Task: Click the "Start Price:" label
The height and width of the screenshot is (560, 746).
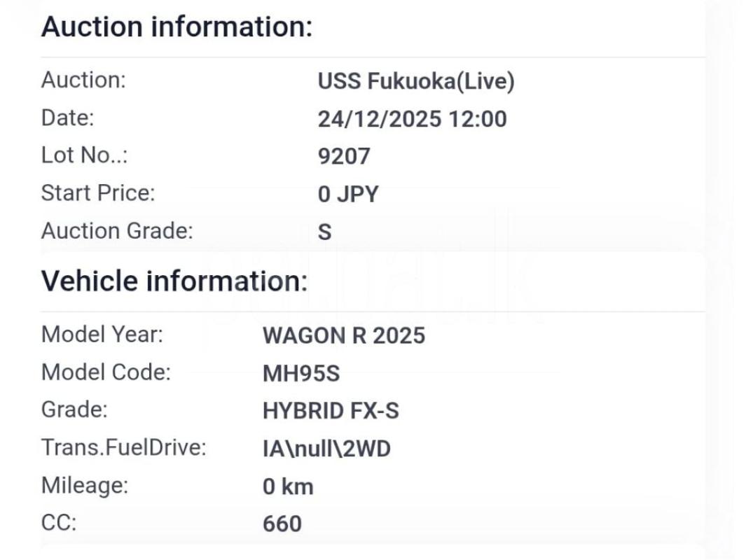Action: tap(98, 192)
